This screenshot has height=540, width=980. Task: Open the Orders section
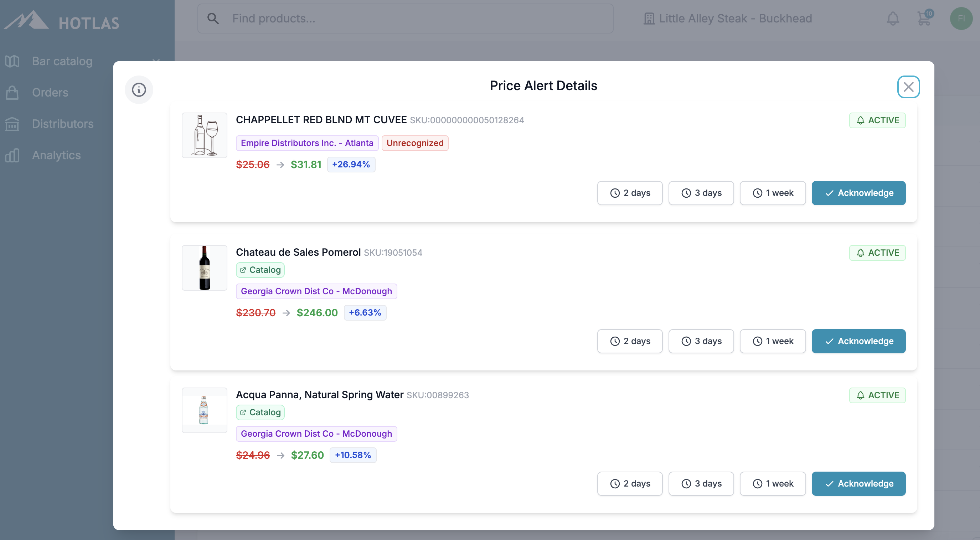coord(50,92)
